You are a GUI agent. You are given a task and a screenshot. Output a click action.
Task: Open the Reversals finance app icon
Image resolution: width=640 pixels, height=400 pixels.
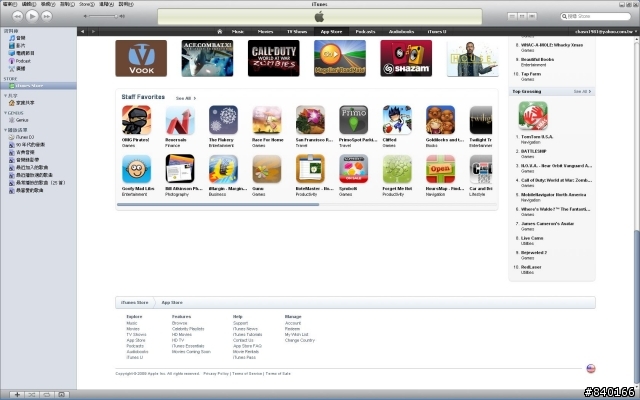coord(180,120)
